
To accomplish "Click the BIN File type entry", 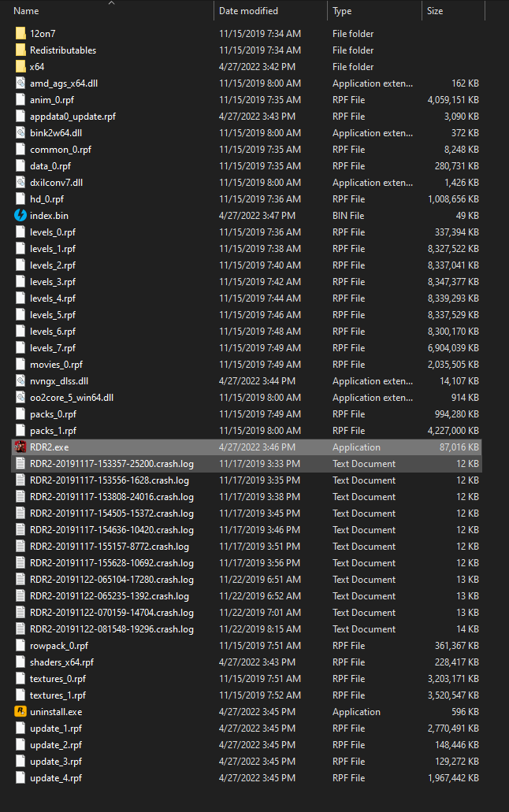I will pos(348,216).
